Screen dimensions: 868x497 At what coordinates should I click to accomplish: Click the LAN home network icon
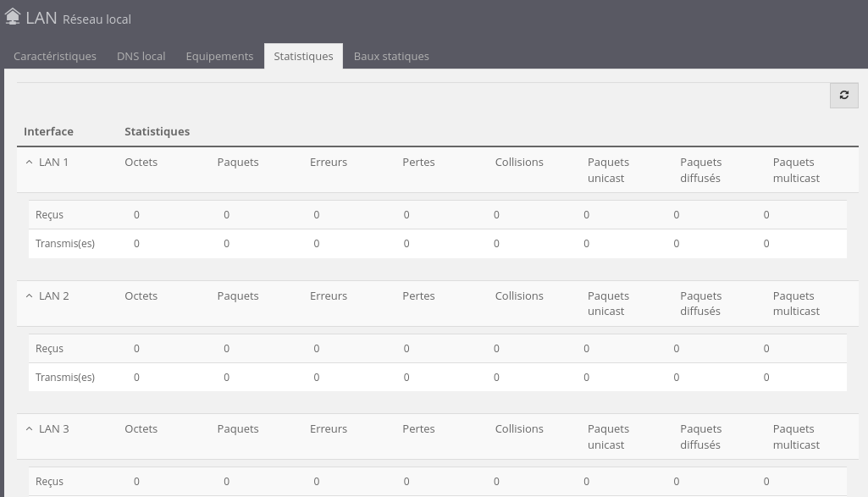(13, 17)
